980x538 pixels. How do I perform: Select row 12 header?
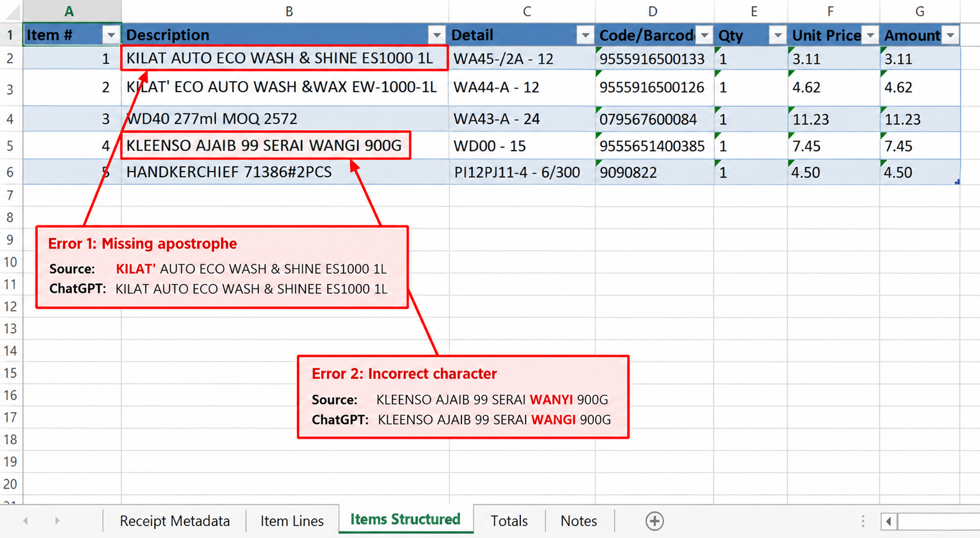tap(10, 306)
